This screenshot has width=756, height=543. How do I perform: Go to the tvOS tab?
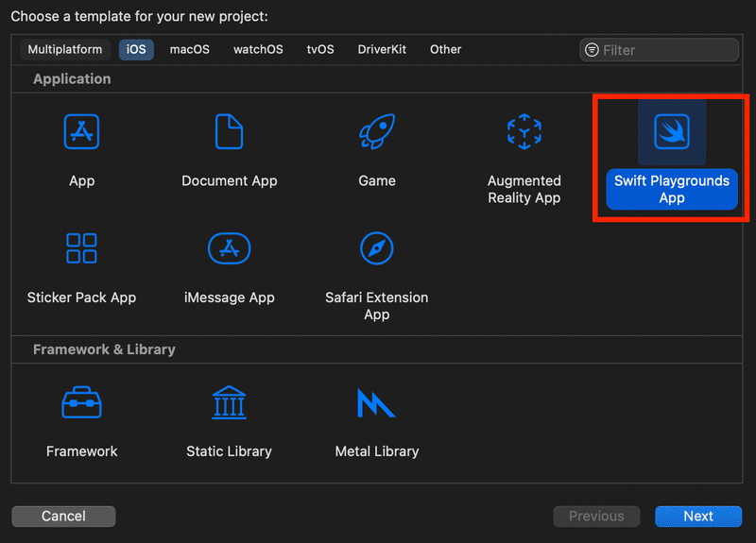[320, 49]
